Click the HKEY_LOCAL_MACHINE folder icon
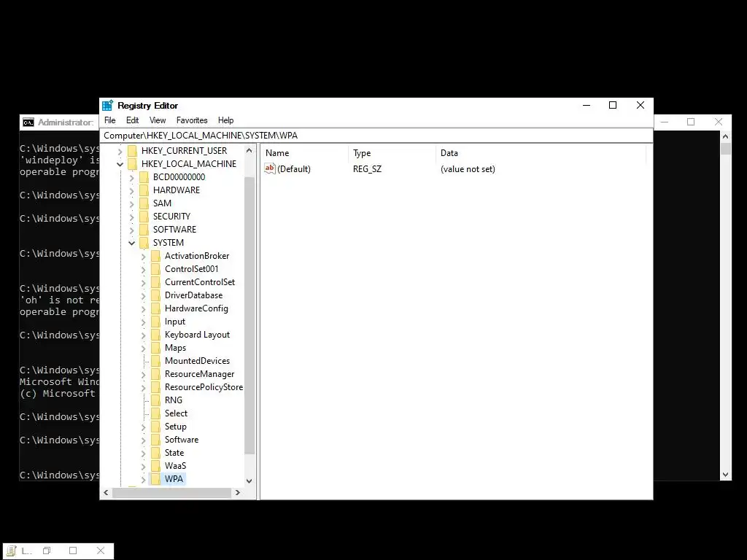 coord(133,164)
